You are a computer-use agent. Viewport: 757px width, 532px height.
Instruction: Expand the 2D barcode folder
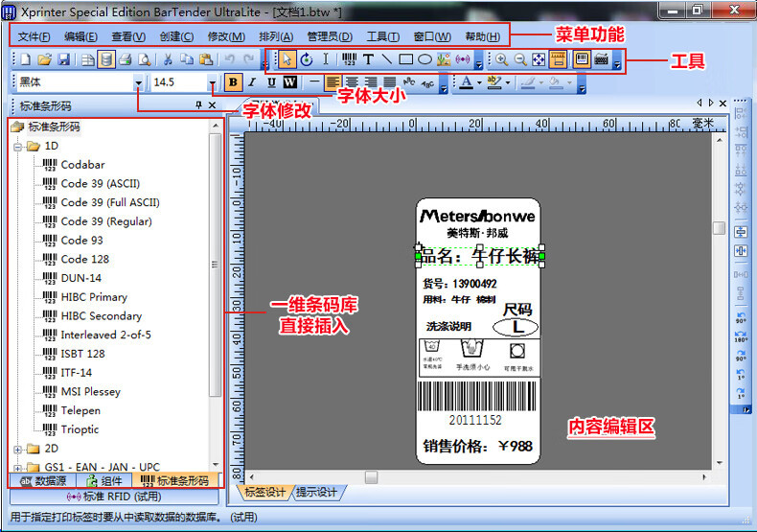click(x=18, y=449)
